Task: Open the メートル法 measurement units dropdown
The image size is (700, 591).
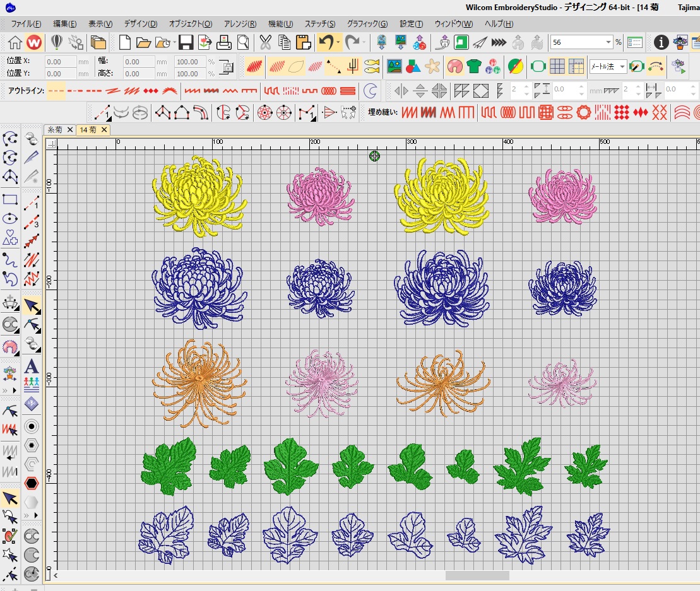Action: [x=622, y=66]
